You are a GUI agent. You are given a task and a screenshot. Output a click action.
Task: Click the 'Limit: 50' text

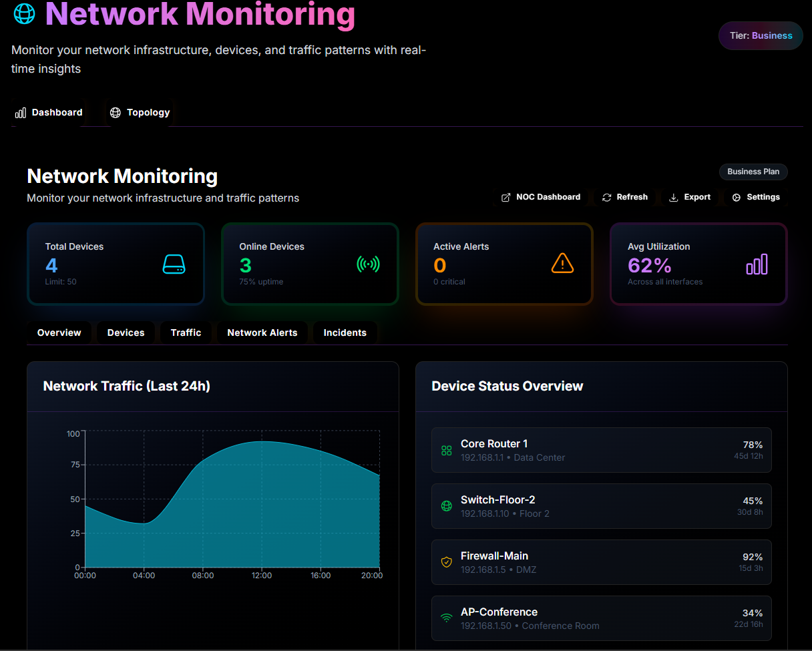click(61, 282)
